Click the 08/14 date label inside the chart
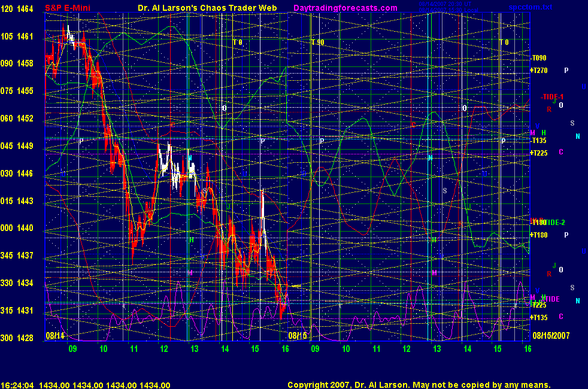 click(x=55, y=335)
